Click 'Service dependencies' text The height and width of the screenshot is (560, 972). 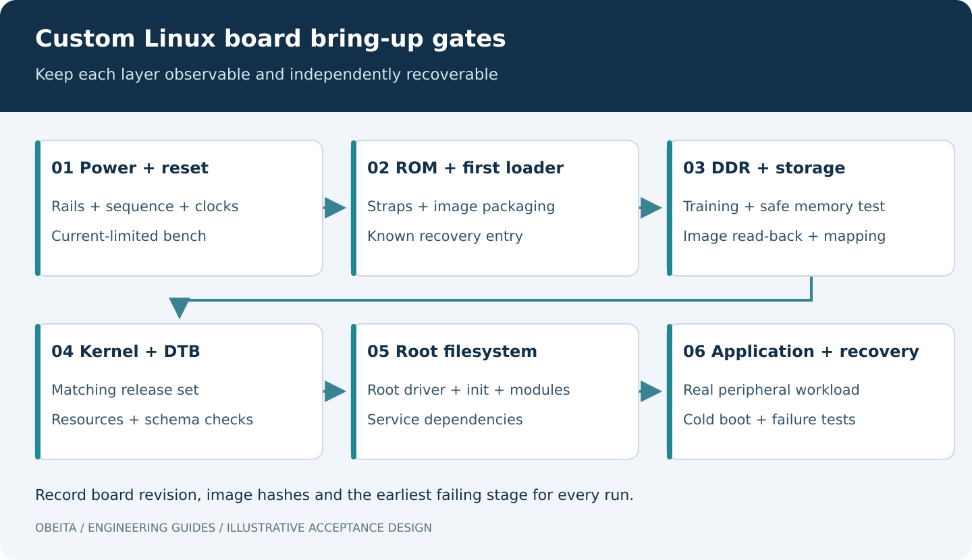[x=445, y=420]
